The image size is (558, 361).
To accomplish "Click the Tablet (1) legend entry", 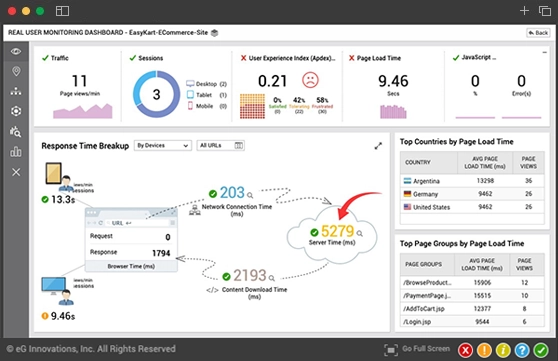I will coord(206,95).
